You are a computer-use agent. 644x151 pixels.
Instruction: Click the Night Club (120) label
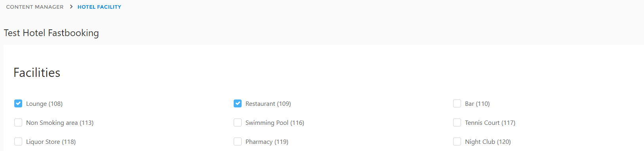(x=488, y=142)
